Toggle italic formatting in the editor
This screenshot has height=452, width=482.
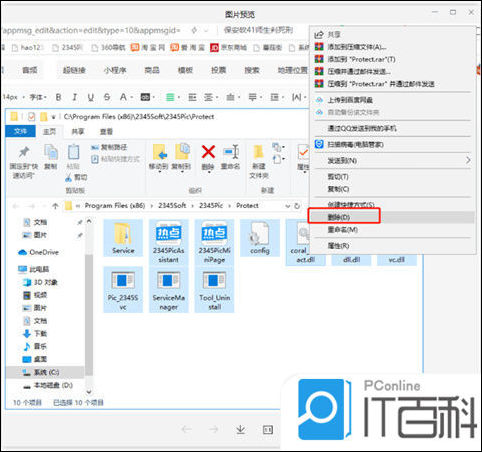[x=74, y=97]
